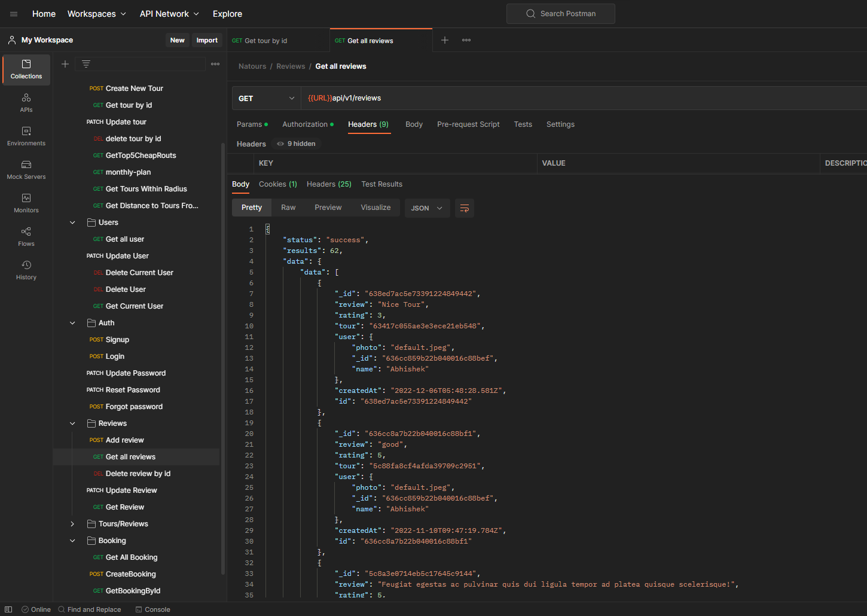Open the GET request method dropdown
The height and width of the screenshot is (616, 867).
(x=265, y=97)
